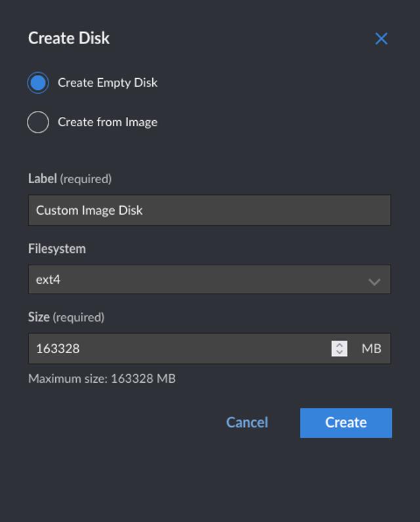Viewport: 420px width, 522px height.
Task: Open the Filesystem ext4 dropdown
Action: tap(209, 279)
